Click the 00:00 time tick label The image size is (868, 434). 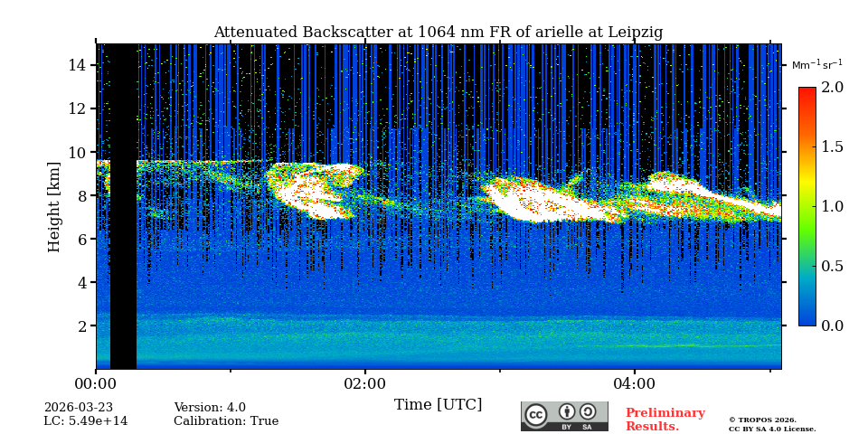pos(96,384)
